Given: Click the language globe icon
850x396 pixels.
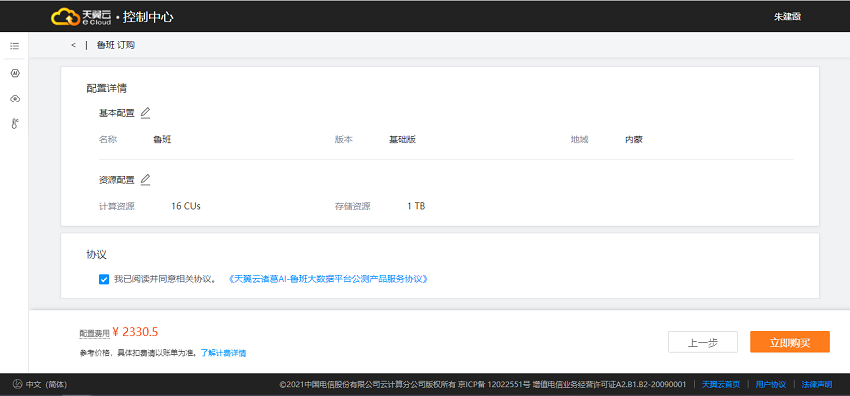Looking at the screenshot, I should [x=17, y=385].
